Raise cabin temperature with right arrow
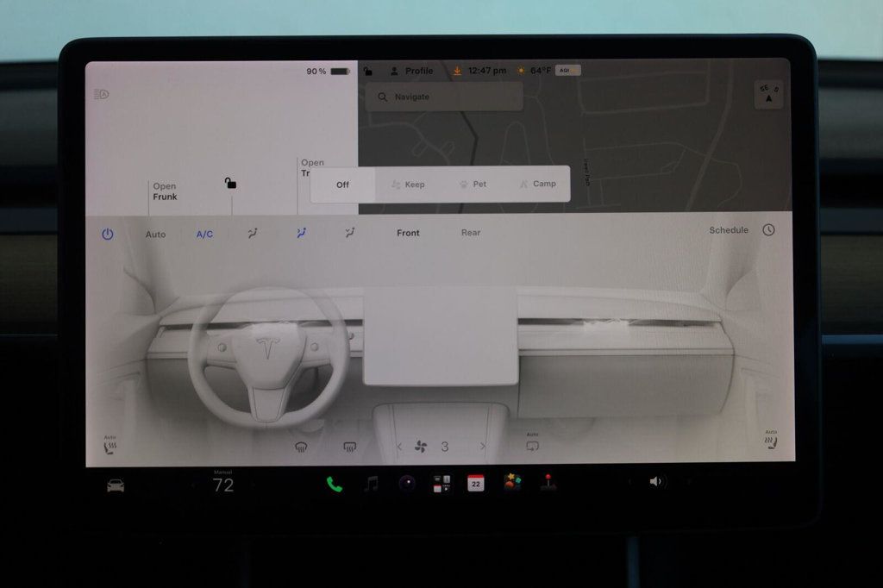883x588 pixels. click(253, 485)
